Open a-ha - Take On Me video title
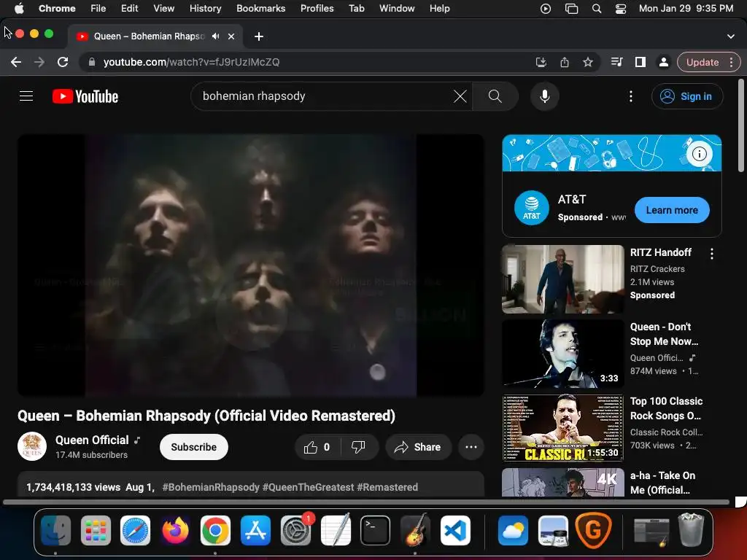This screenshot has width=747, height=560. [662, 483]
